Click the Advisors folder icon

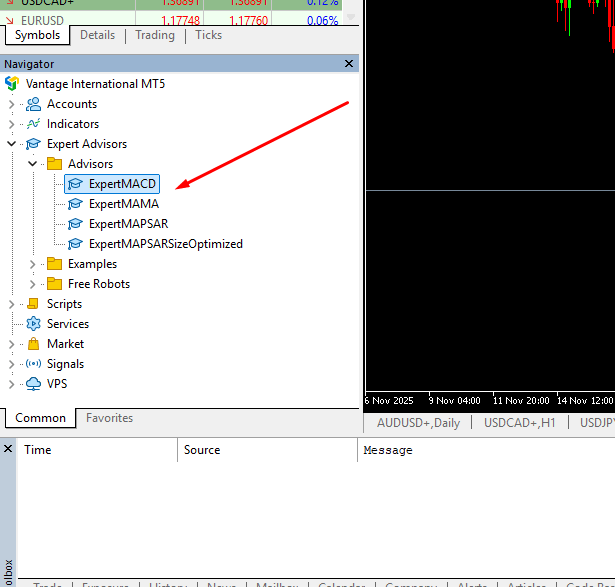(x=55, y=164)
